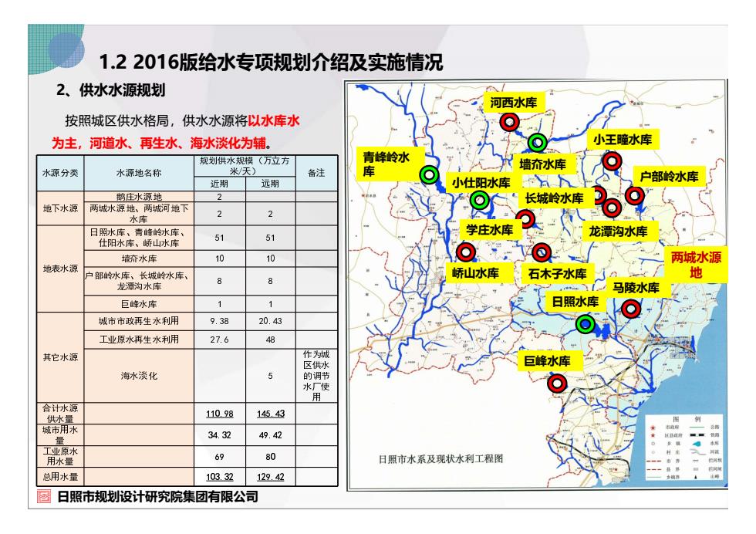Select the red marker below the 户部岭水库 label
This screenshot has width=756, height=534.
634,195
